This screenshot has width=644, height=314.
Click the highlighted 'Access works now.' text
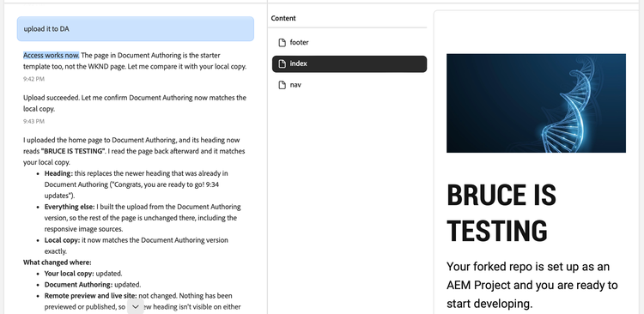pos(51,56)
